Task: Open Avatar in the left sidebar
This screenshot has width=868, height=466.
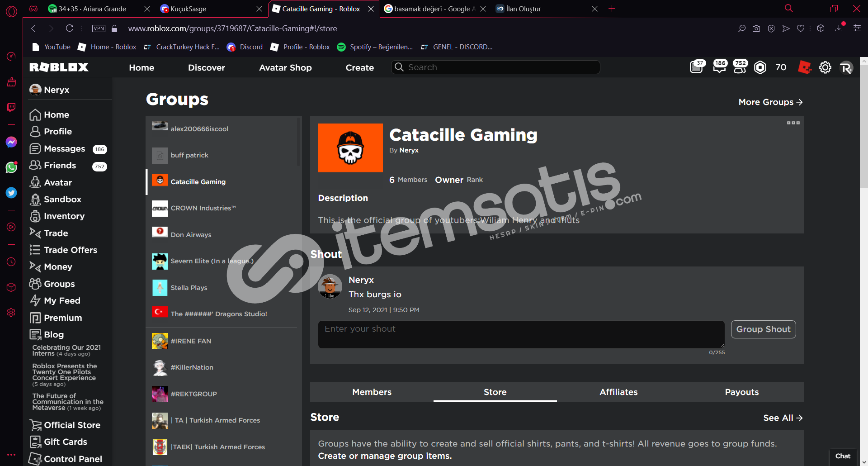Action: pyautogui.click(x=51, y=182)
